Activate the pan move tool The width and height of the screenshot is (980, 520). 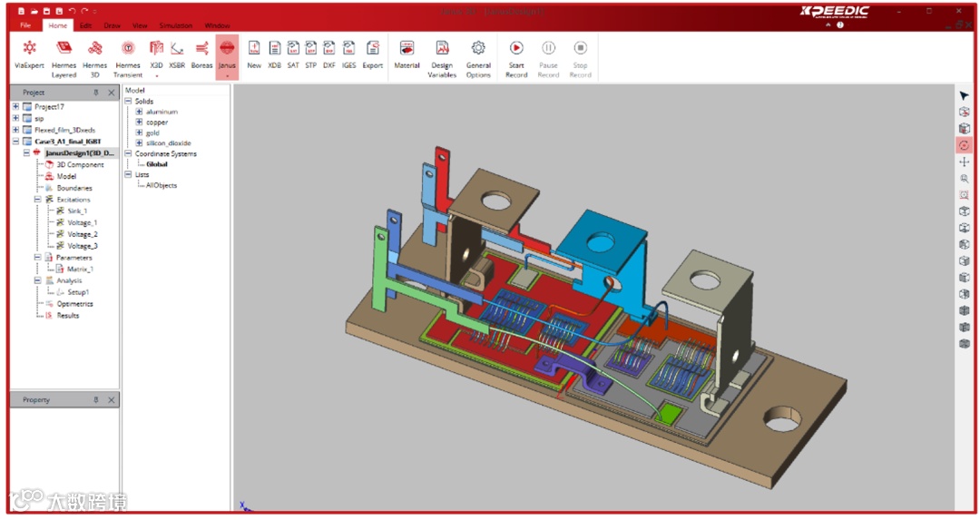point(964,162)
